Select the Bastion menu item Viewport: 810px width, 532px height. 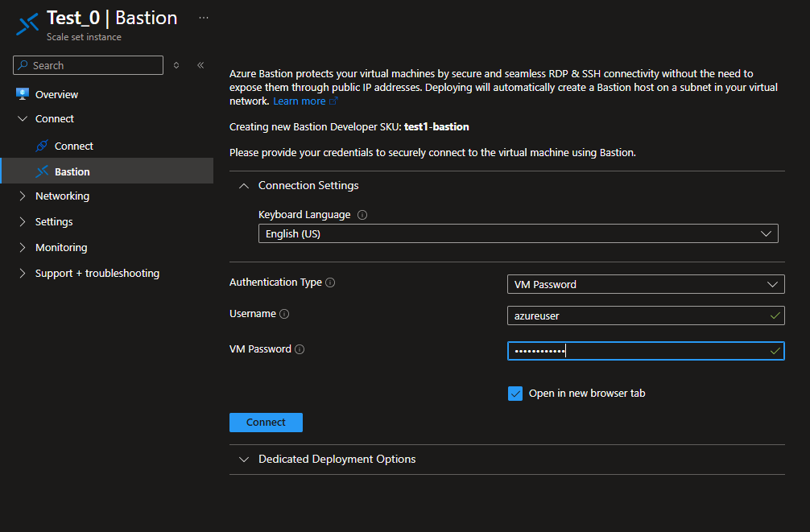pyautogui.click(x=107, y=171)
